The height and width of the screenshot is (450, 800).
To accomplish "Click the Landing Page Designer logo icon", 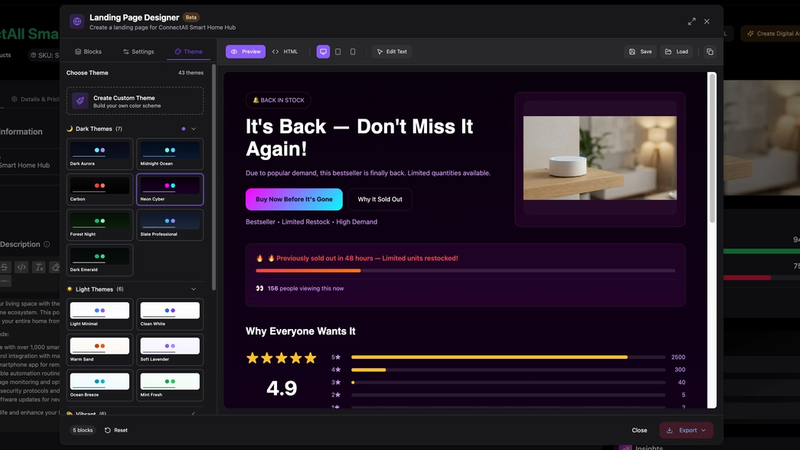I will 77,21.
